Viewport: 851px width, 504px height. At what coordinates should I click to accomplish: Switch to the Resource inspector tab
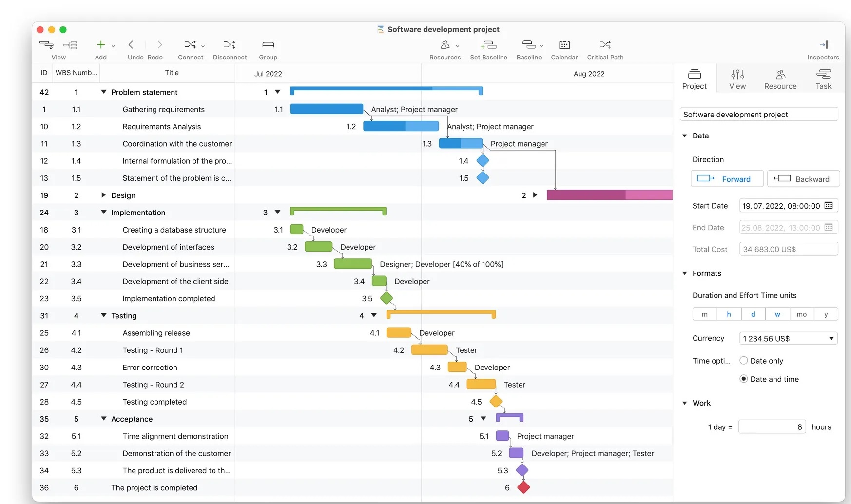780,79
